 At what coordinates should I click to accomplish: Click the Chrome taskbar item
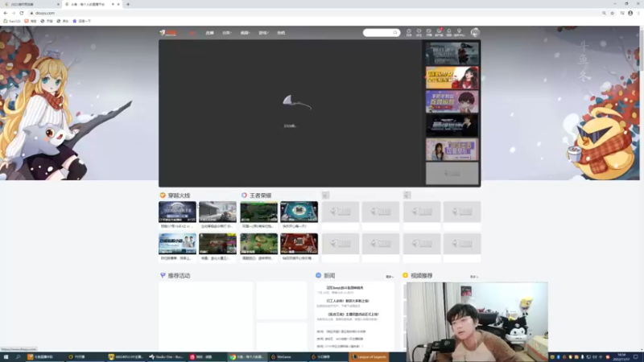247,357
